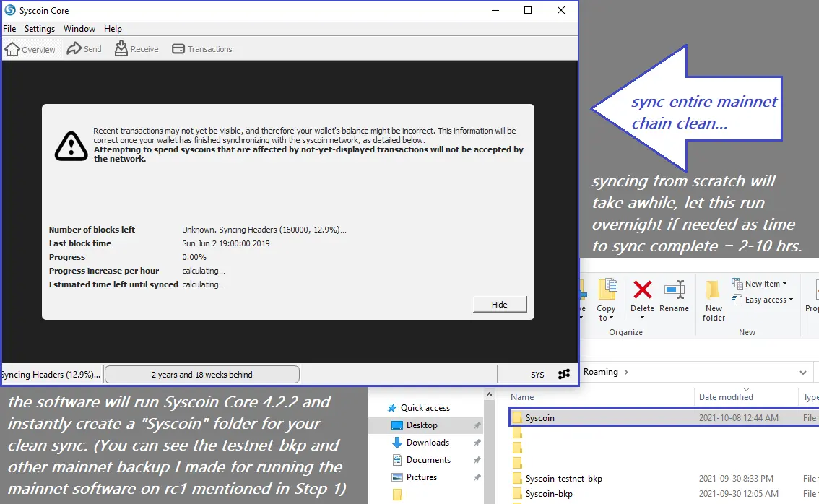Click the navigation pane scrollbar up arrow
This screenshot has height=504, width=819.
[489, 395]
